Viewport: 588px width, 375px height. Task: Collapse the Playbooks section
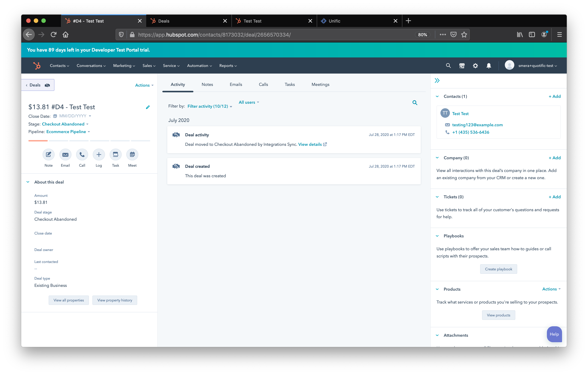(437, 236)
